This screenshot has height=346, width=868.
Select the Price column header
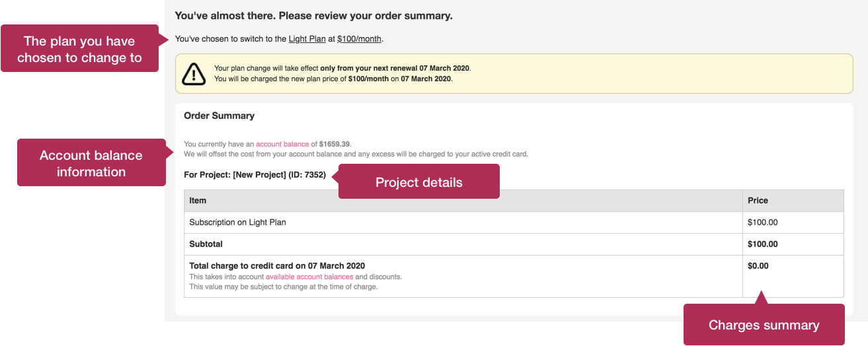click(793, 201)
